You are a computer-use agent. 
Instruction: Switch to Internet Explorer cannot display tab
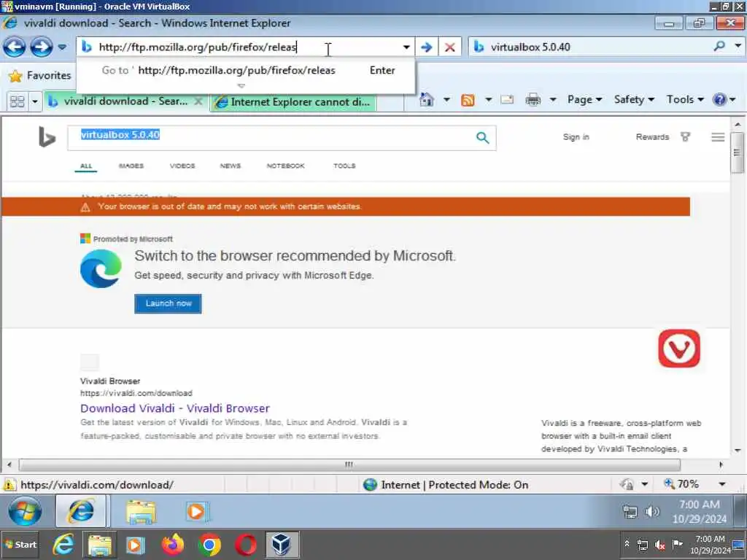point(294,102)
